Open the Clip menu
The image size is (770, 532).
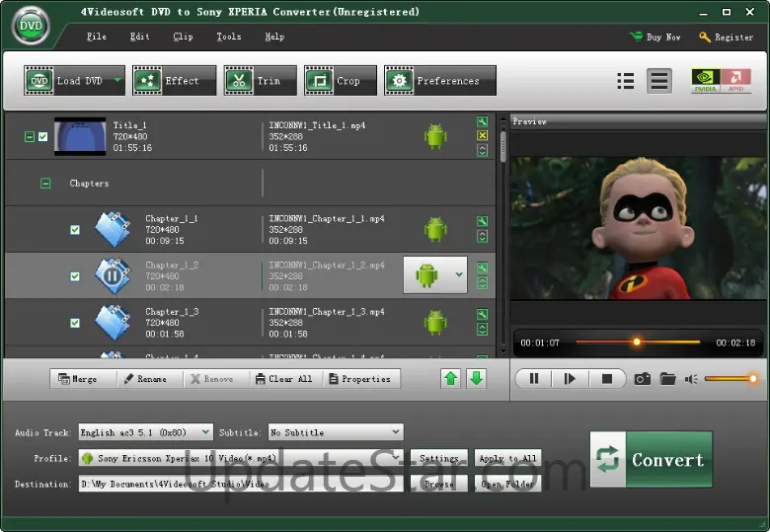coord(183,37)
